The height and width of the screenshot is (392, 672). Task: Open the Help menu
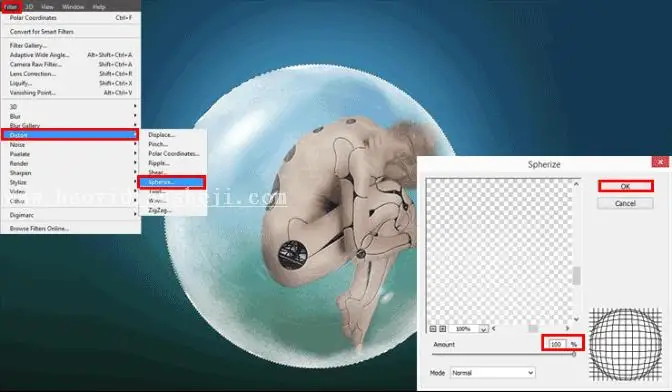coord(99,7)
